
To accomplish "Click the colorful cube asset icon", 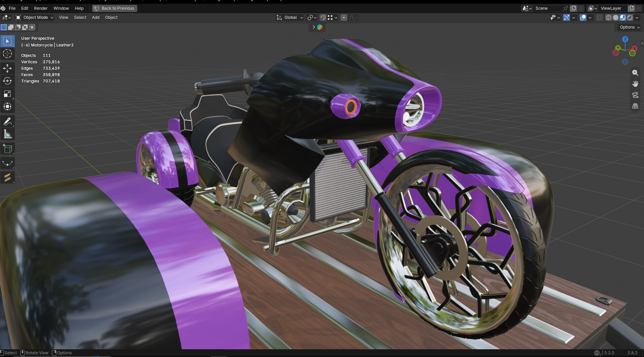I will click(x=320, y=27).
